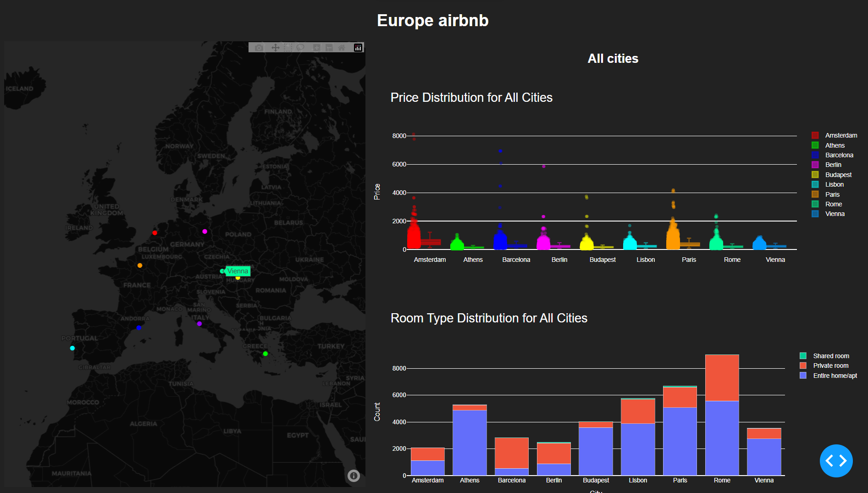Toggle Entire home/apt in room type legend
Image resolution: width=868 pixels, height=493 pixels.
829,376
